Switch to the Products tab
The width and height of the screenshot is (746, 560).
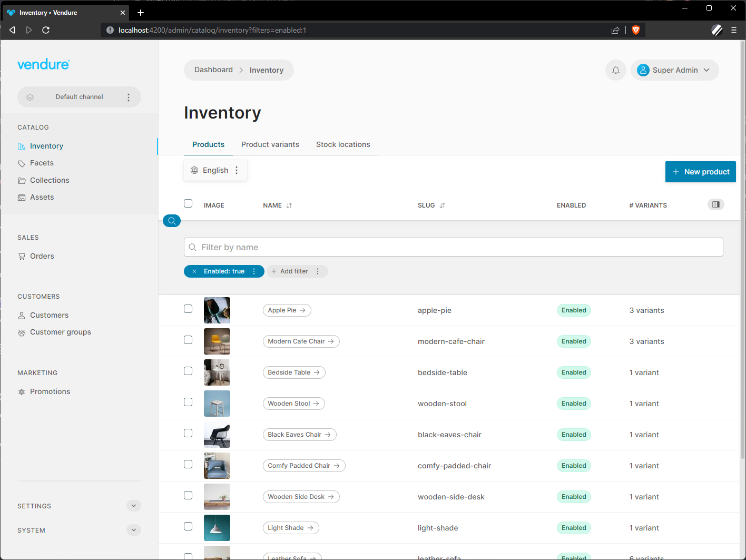pos(208,144)
